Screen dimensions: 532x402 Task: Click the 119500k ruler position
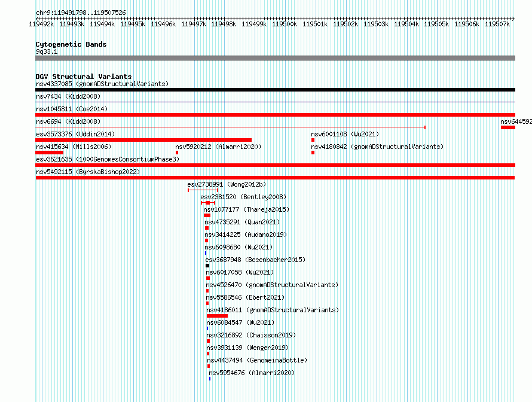[x=285, y=24]
